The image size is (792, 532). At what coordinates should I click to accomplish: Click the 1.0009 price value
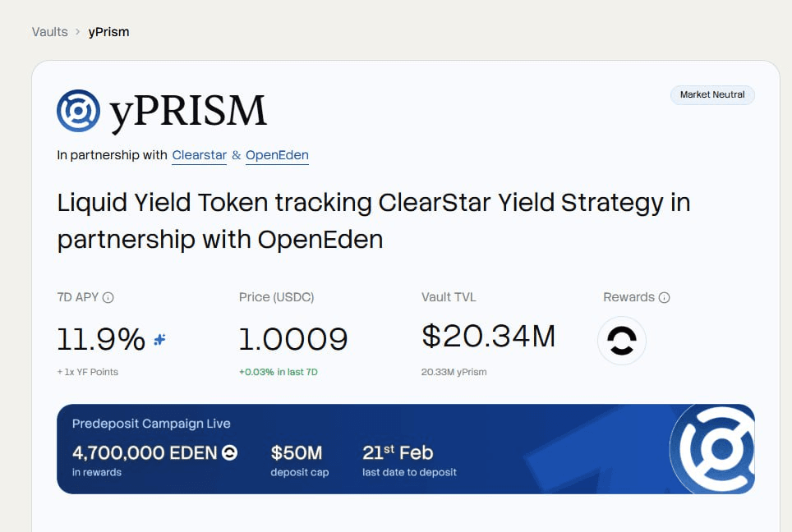point(293,339)
